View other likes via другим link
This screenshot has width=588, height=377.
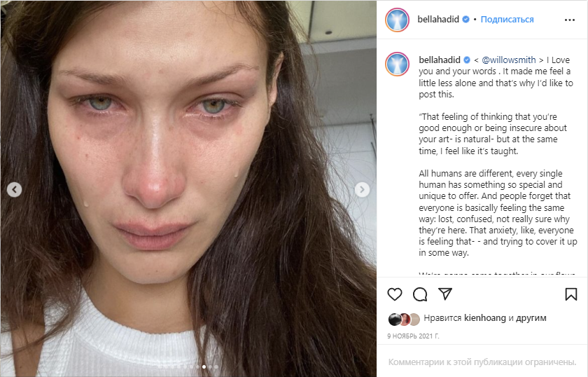[x=531, y=318]
